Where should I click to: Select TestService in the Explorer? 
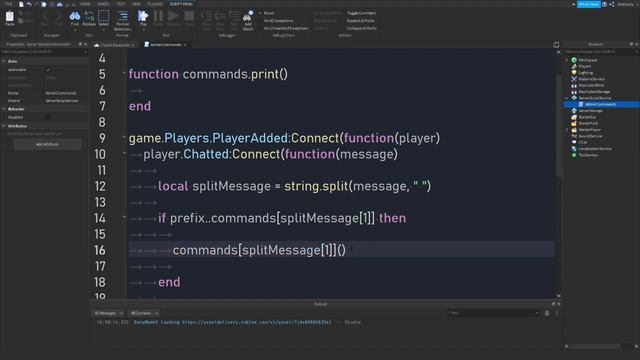coord(588,155)
